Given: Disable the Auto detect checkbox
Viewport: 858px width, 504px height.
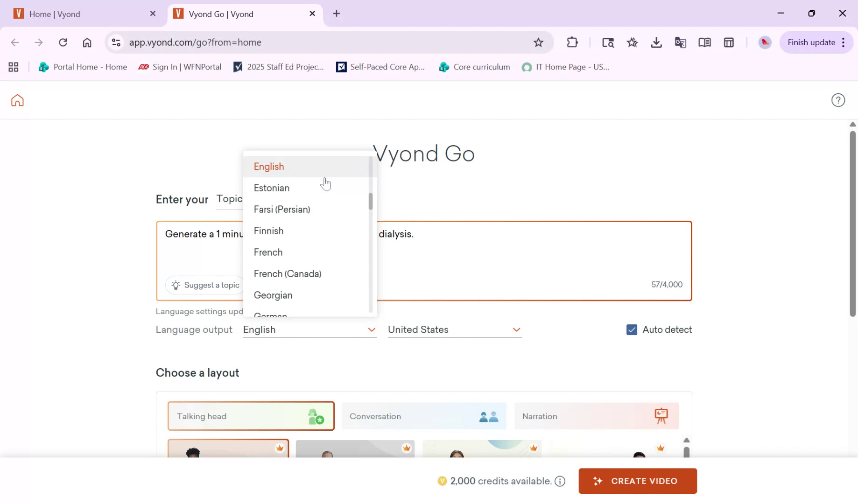Looking at the screenshot, I should click(x=632, y=329).
